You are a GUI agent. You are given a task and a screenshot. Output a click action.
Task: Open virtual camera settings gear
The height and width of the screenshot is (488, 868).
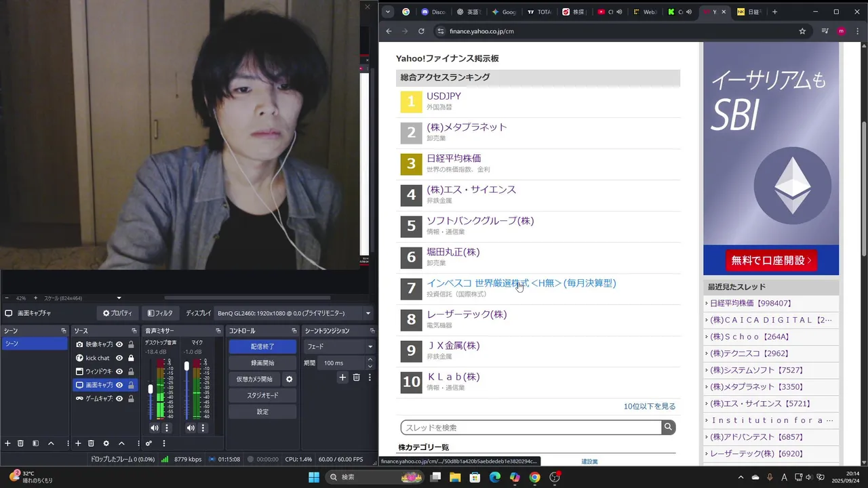click(x=289, y=379)
